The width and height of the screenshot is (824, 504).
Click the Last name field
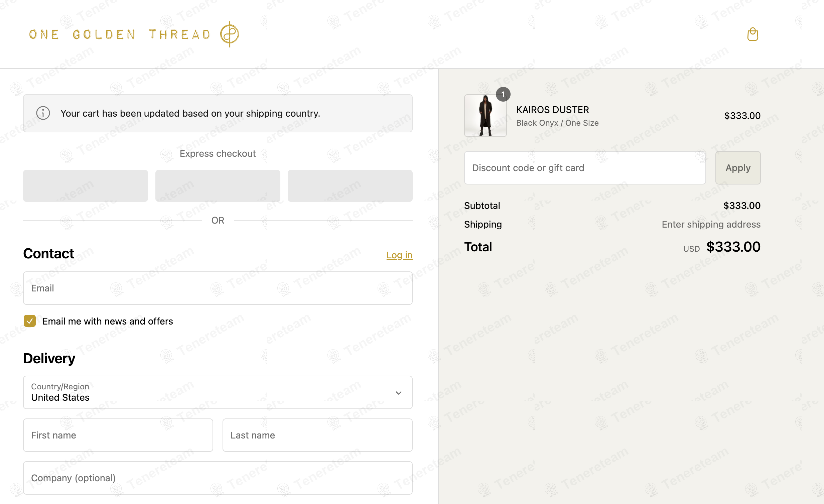tap(317, 435)
